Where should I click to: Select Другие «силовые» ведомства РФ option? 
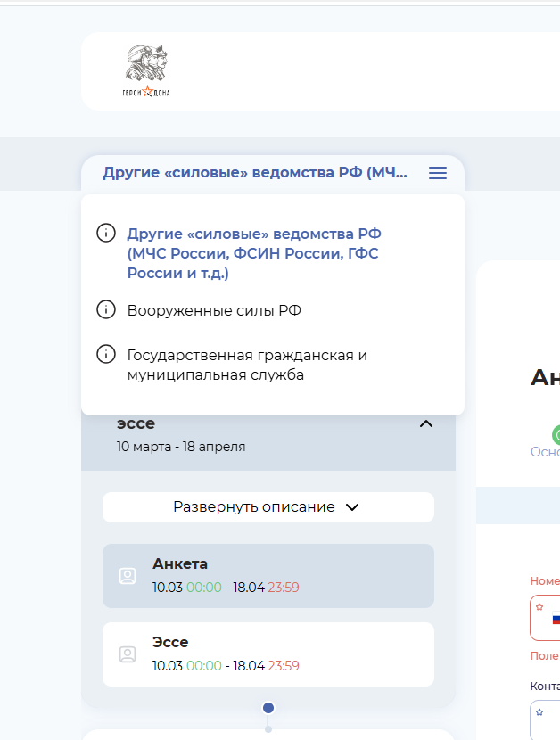pyautogui.click(x=253, y=253)
